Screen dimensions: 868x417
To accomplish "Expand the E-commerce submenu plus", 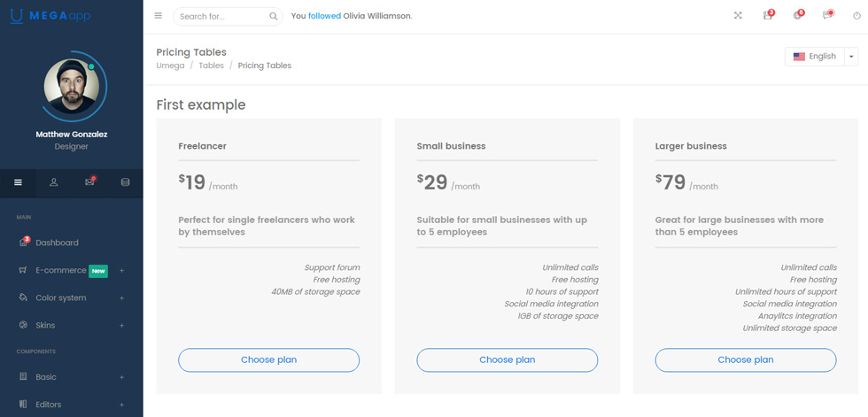I will [122, 270].
